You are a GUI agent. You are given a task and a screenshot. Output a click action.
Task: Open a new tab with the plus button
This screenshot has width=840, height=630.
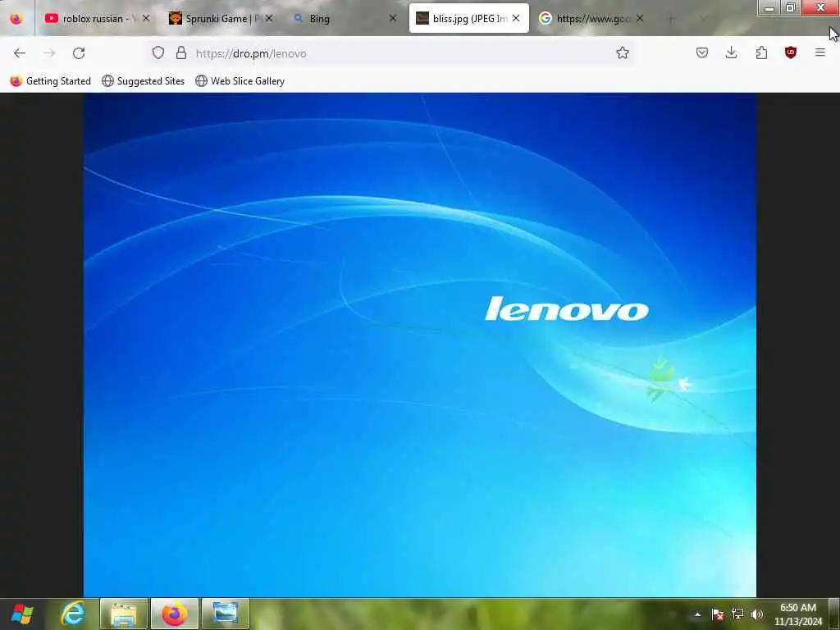coord(671,19)
